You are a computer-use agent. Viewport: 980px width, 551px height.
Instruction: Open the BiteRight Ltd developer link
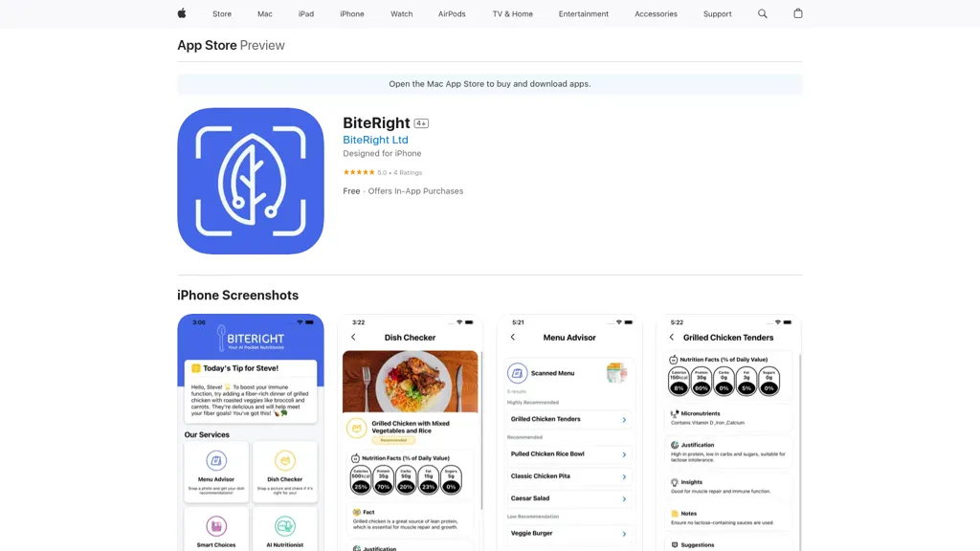375,140
